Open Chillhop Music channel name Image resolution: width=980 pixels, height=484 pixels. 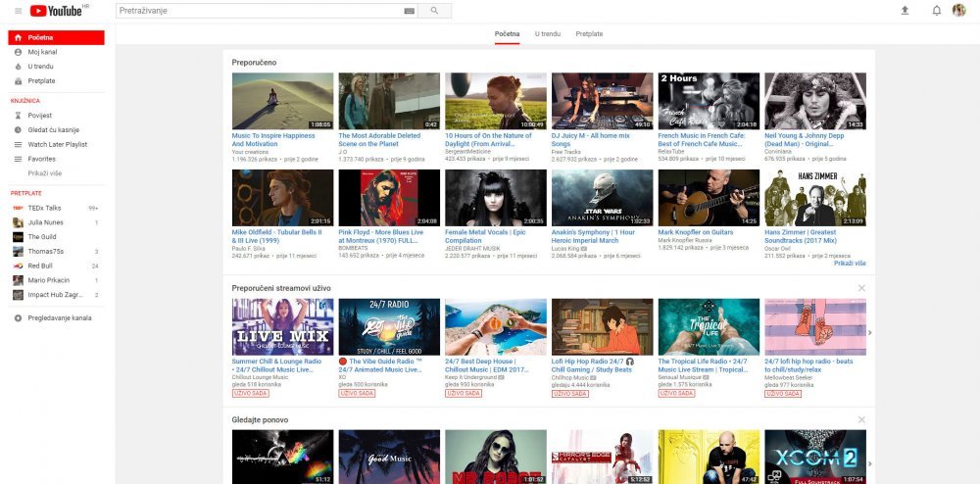pos(570,378)
